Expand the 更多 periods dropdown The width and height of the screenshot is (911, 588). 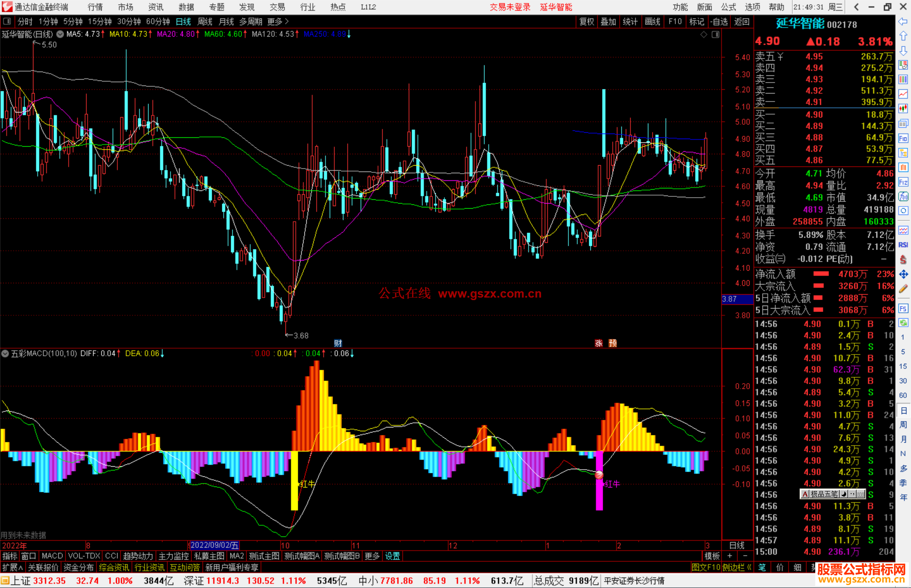[x=278, y=21]
